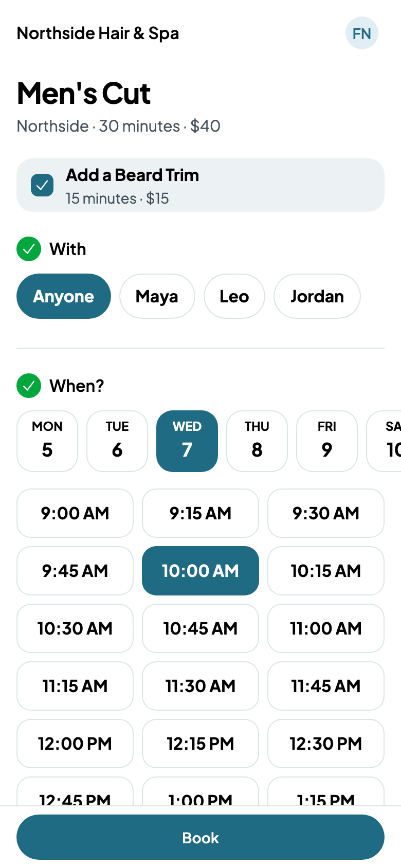The width and height of the screenshot is (401, 868).
Task: Uncheck the Add a Beard Trim checkbox
Action: point(42,185)
